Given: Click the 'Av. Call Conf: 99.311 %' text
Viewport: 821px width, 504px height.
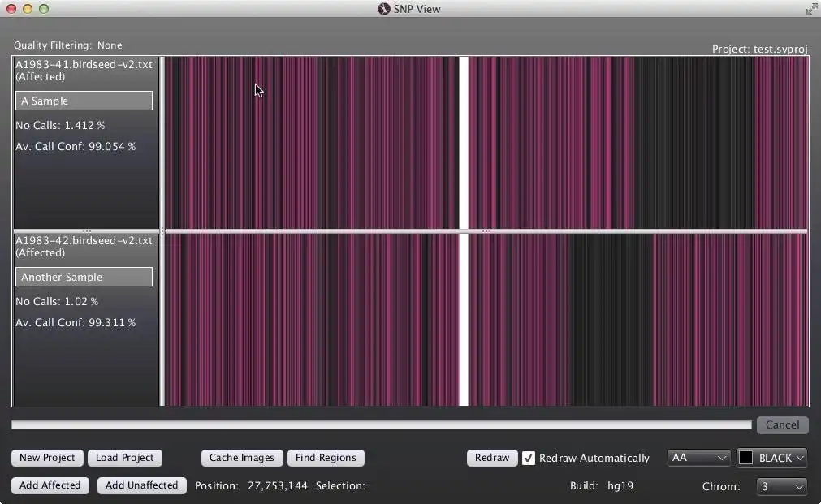Looking at the screenshot, I should [x=76, y=323].
